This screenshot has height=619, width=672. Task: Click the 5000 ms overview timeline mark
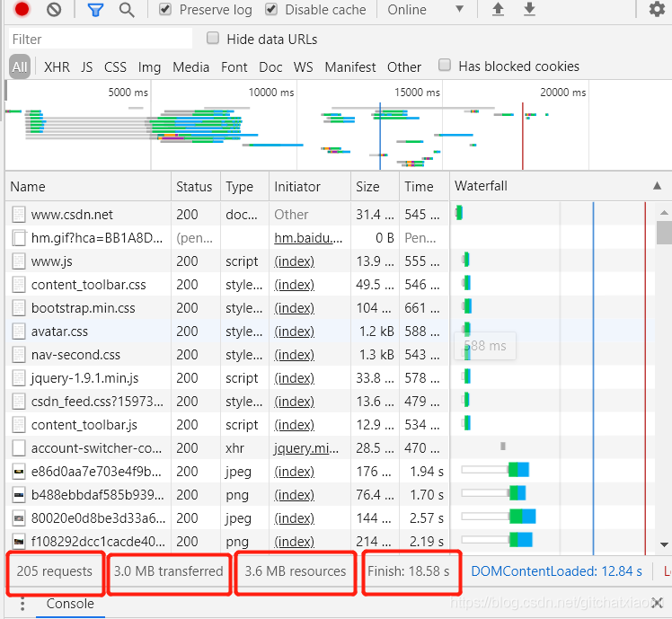[x=128, y=93]
